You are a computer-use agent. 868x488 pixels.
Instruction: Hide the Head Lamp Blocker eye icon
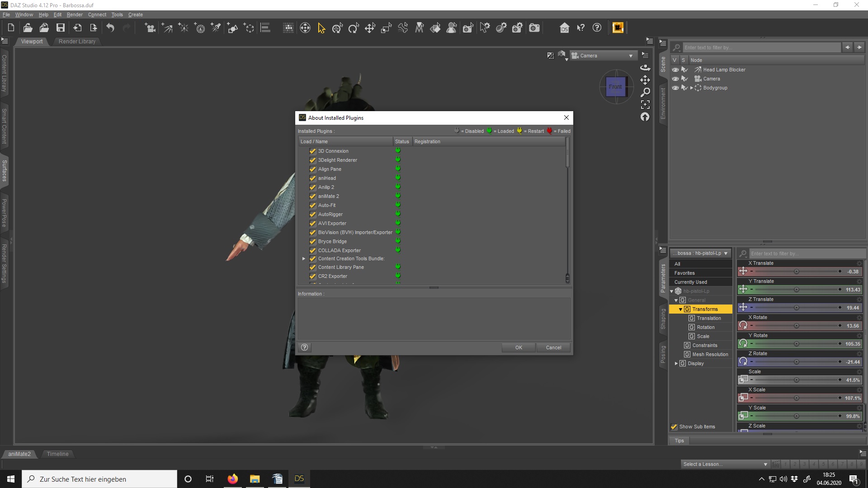point(675,70)
